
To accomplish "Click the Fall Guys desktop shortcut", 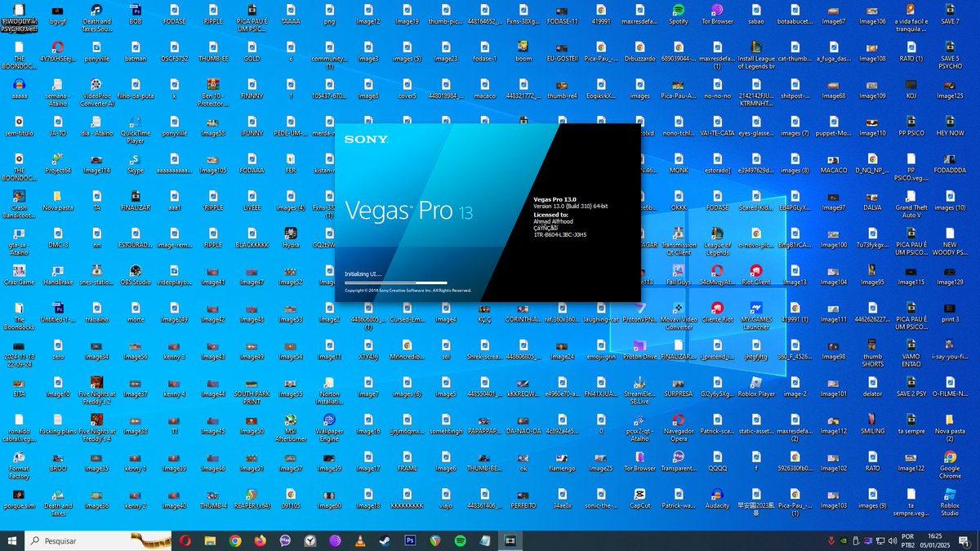I will click(678, 275).
